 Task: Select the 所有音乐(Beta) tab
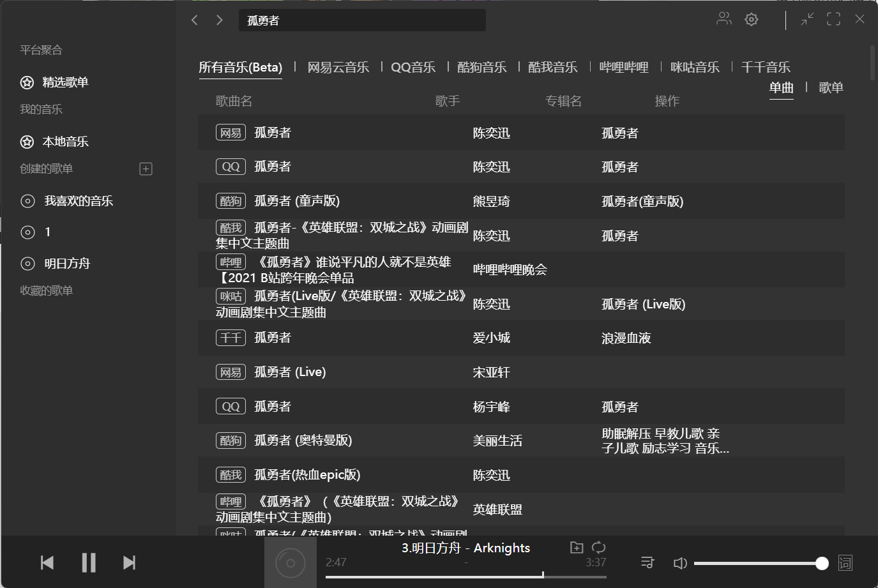[x=240, y=67]
